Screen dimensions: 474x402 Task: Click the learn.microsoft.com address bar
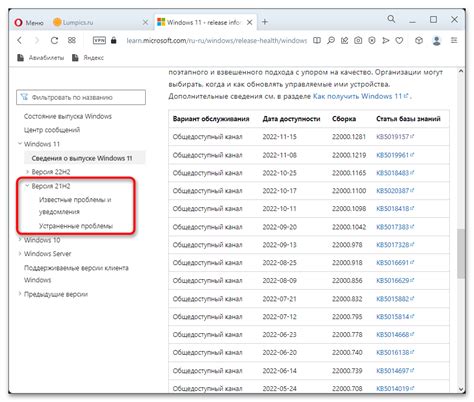tap(217, 40)
